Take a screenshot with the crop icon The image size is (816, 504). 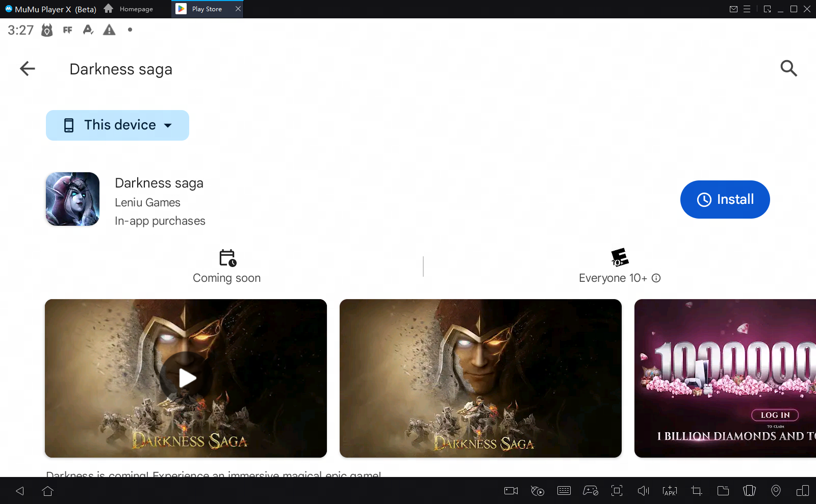pyautogui.click(x=696, y=491)
